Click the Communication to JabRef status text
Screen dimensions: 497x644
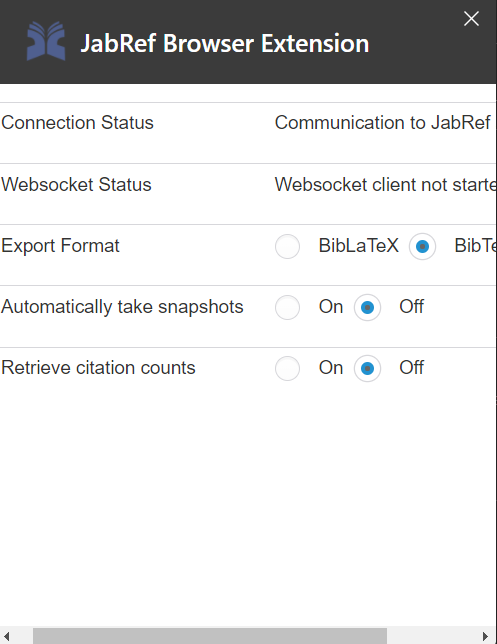(385, 122)
